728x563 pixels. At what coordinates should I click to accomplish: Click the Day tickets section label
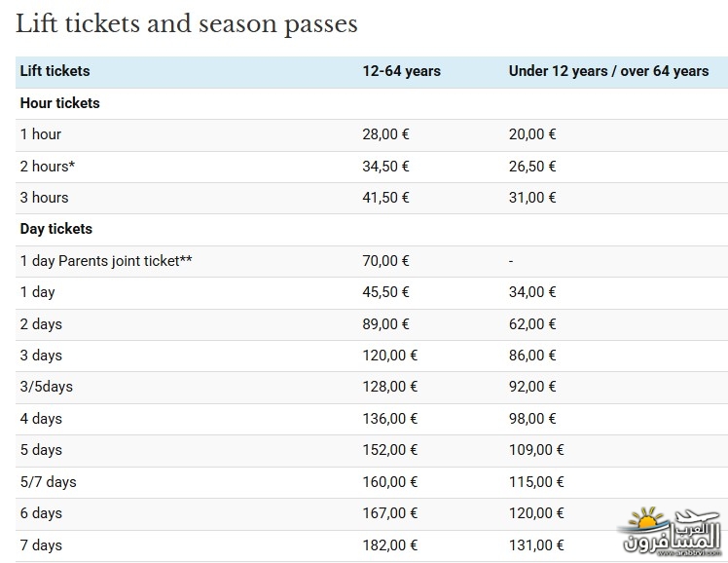click(x=56, y=229)
